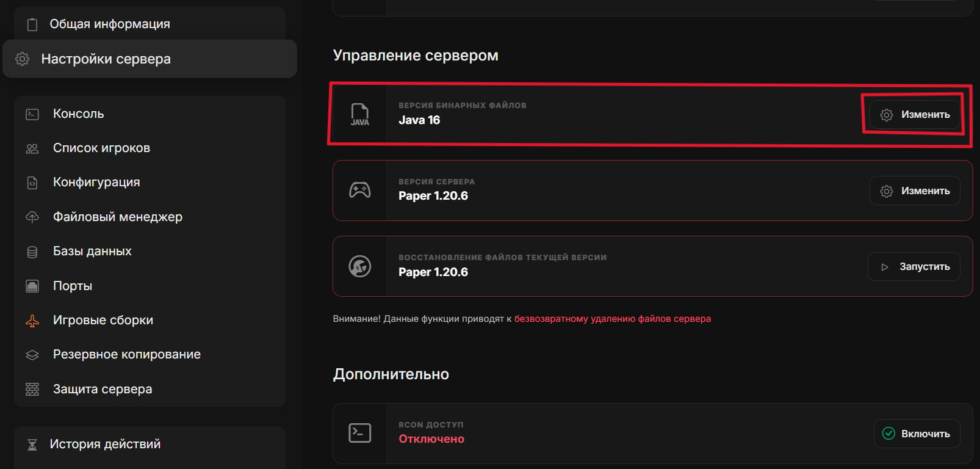Viewport: 980px width, 469px height.
Task: Click the hourglass icon for История действий
Action: 32,445
